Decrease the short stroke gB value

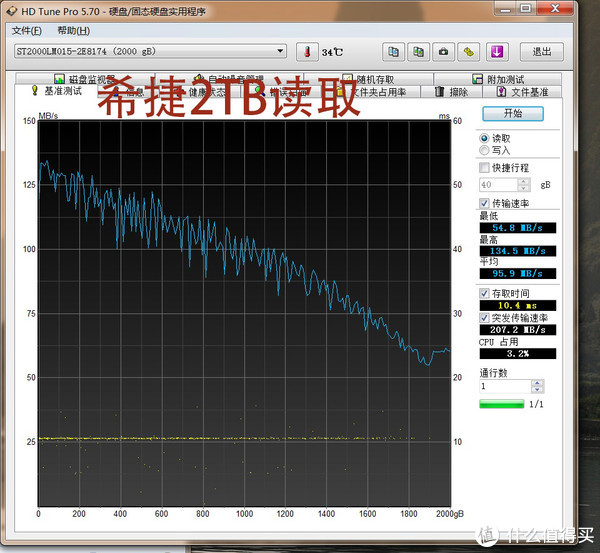(x=524, y=188)
